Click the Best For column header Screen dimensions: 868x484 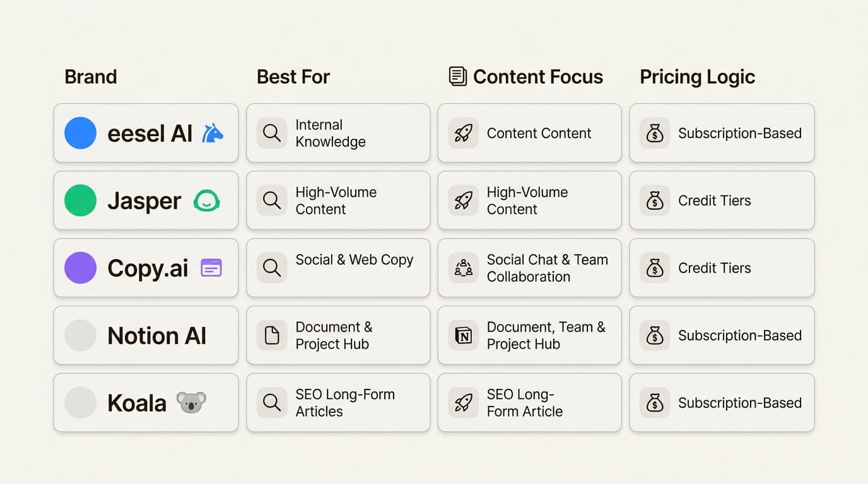[x=293, y=77]
